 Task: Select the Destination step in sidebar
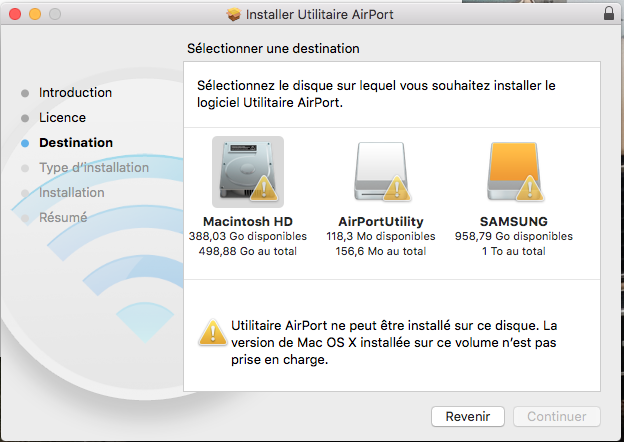click(x=76, y=143)
